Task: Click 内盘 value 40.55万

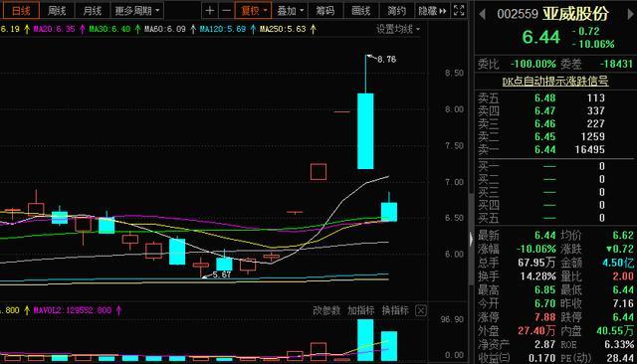Action: pyautogui.click(x=615, y=331)
